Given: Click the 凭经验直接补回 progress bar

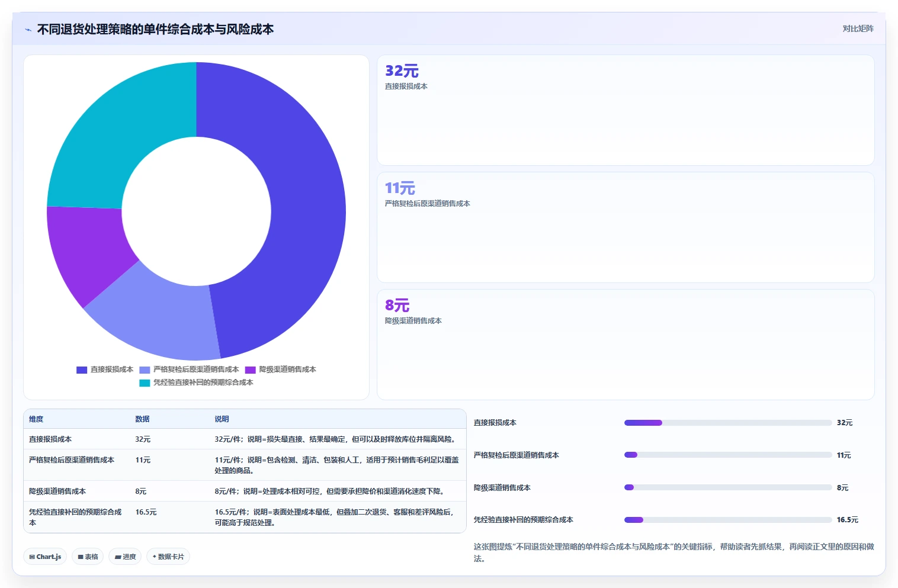Looking at the screenshot, I should point(728,520).
